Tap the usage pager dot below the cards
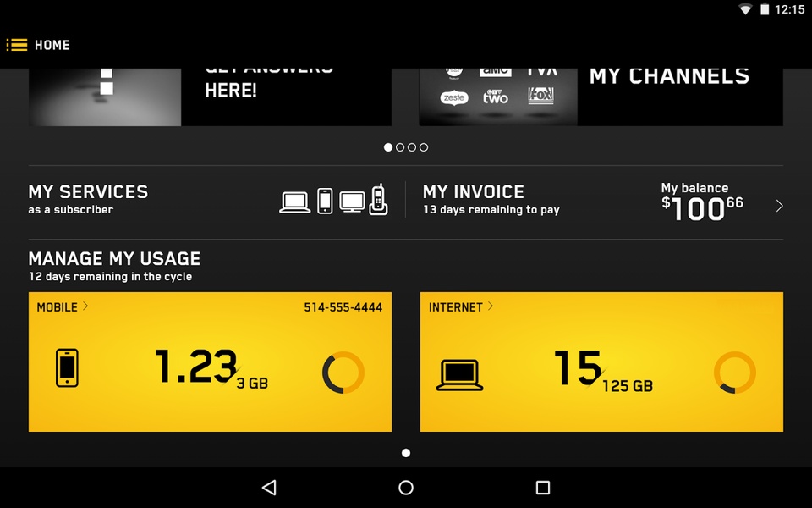This screenshot has width=812, height=508. [406, 453]
